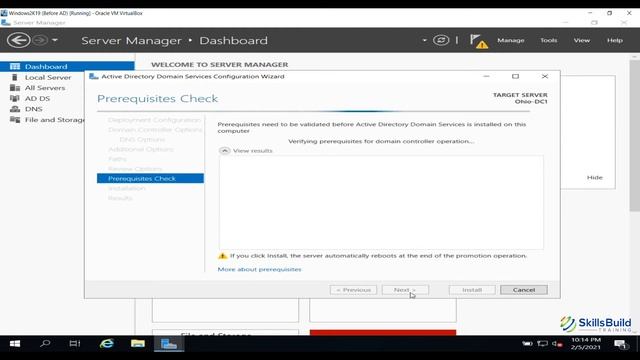Open More about prerequisites link
This screenshot has width=640, height=360.
click(259, 269)
